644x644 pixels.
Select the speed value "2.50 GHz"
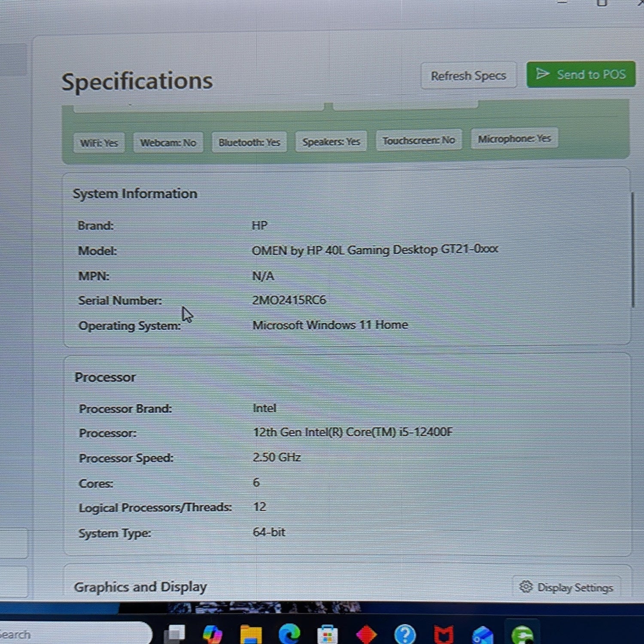277,457
